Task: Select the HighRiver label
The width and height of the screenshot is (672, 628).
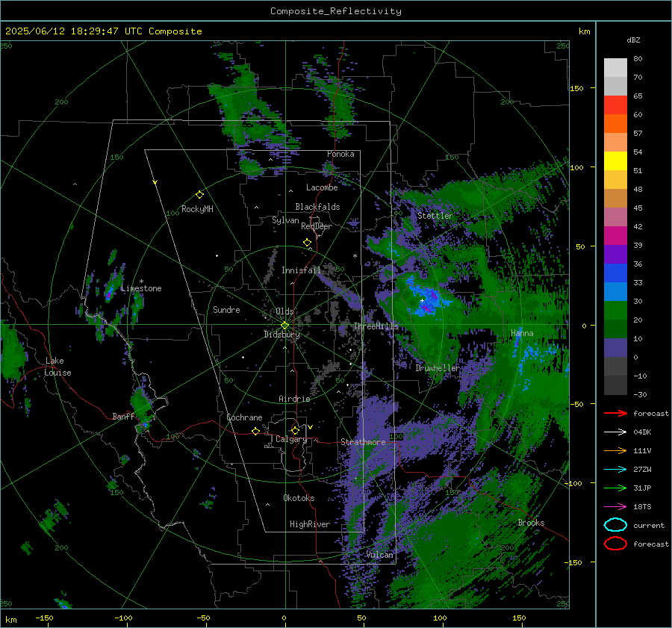Action: pyautogui.click(x=310, y=524)
